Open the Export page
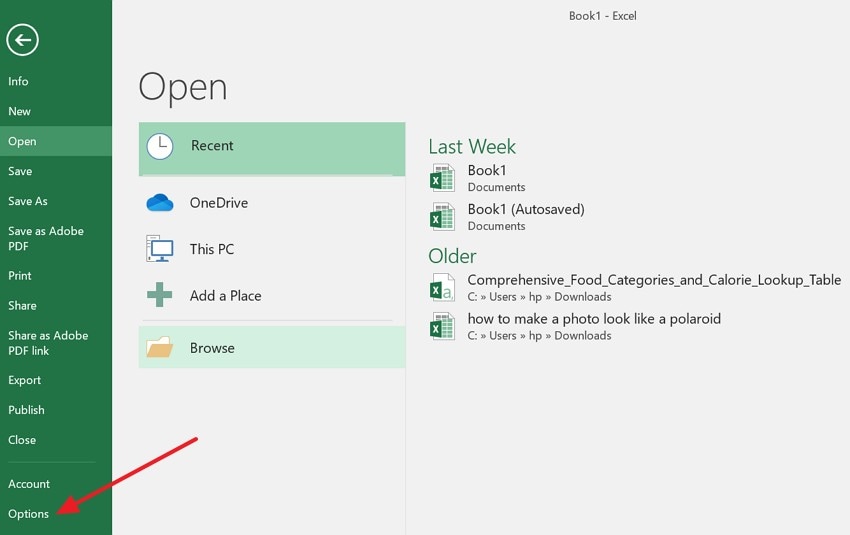Viewport: 850px width, 535px height. (x=56, y=380)
